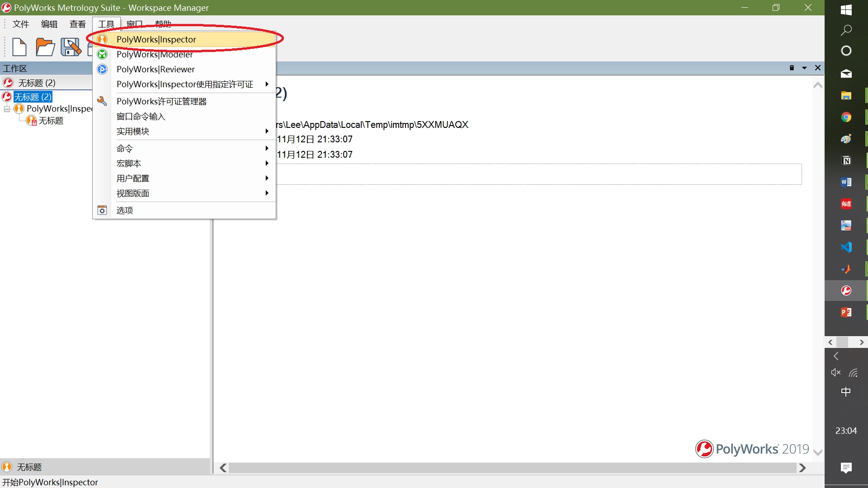Select 无标题 (2) workspace in tree
868x488 pixels.
(x=33, y=97)
